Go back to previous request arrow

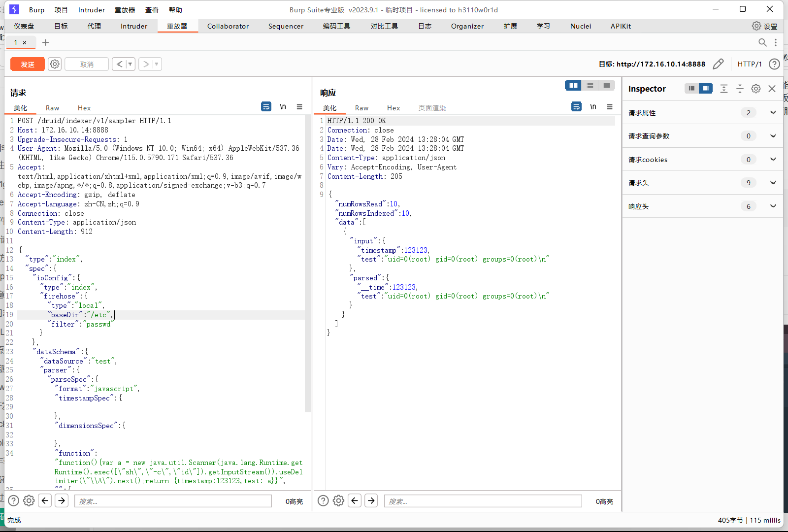coord(119,64)
